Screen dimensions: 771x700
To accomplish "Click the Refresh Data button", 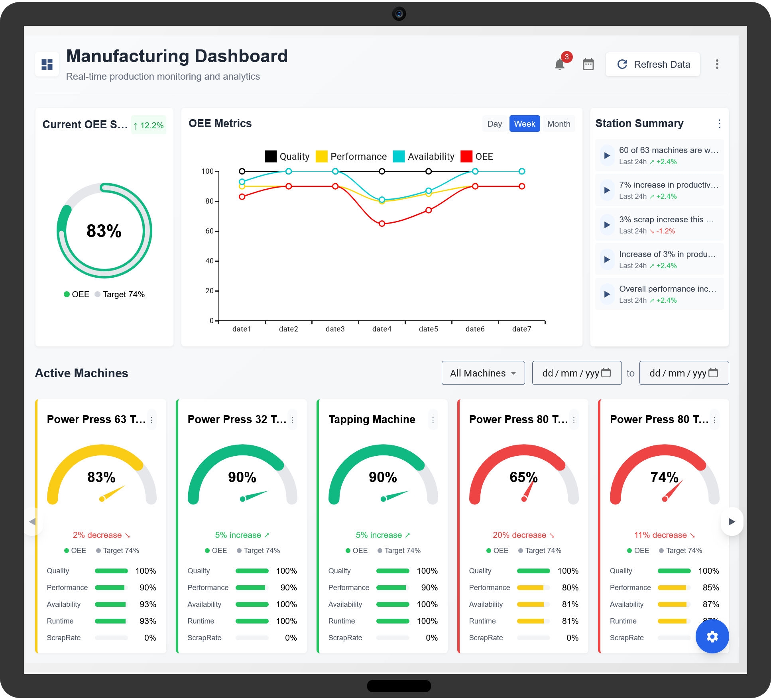I will [653, 64].
